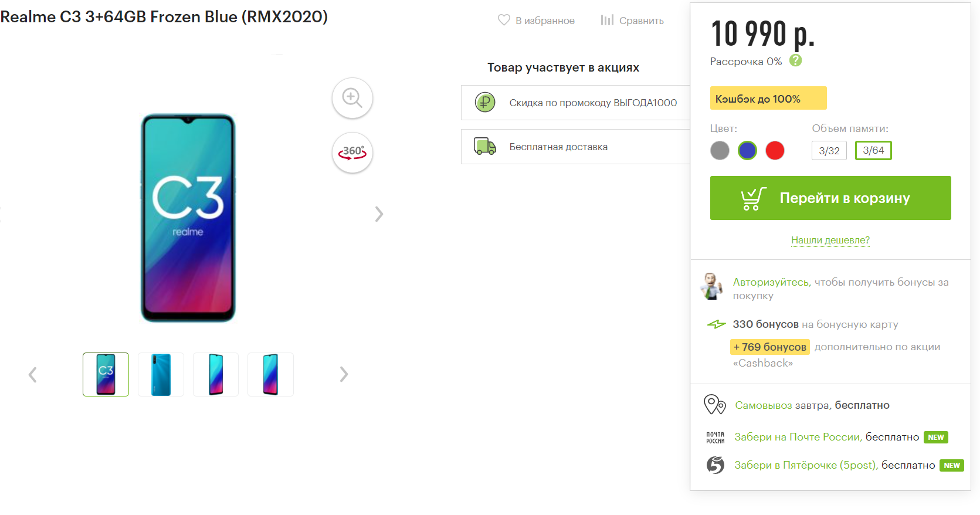
Task: Click the ruble promo code icon
Action: (485, 103)
